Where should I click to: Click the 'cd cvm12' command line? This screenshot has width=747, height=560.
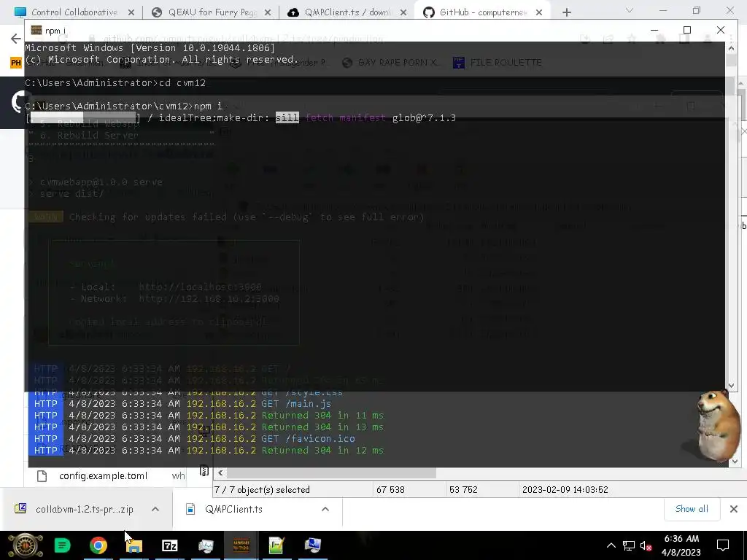(x=115, y=83)
